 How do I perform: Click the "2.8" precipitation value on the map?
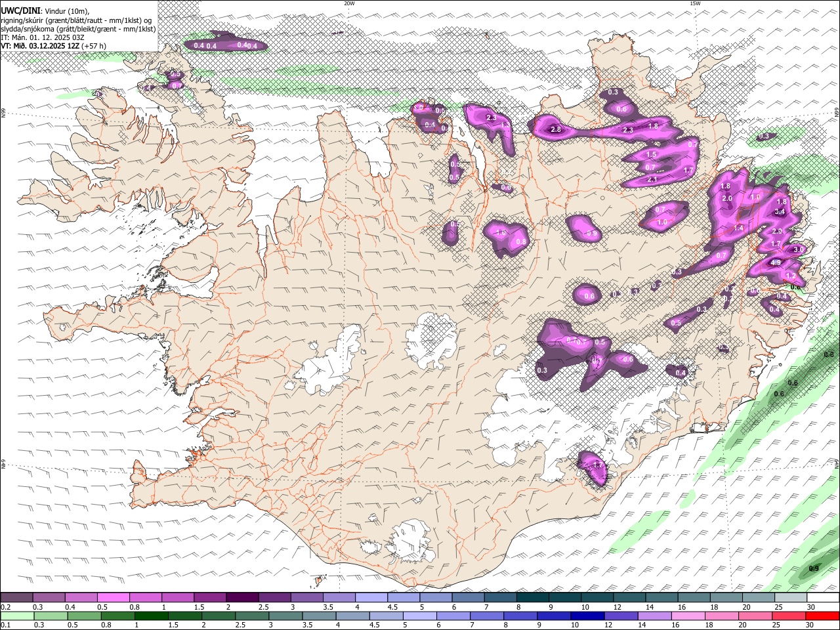point(556,130)
